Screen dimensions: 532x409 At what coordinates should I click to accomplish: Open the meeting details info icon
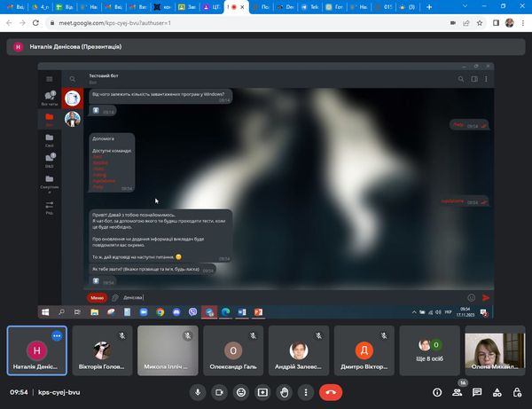click(x=437, y=391)
